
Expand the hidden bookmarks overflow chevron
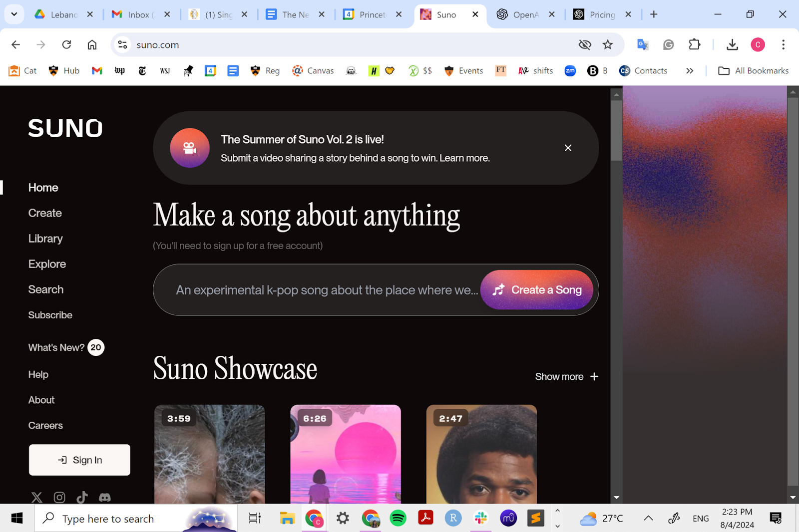click(x=690, y=71)
